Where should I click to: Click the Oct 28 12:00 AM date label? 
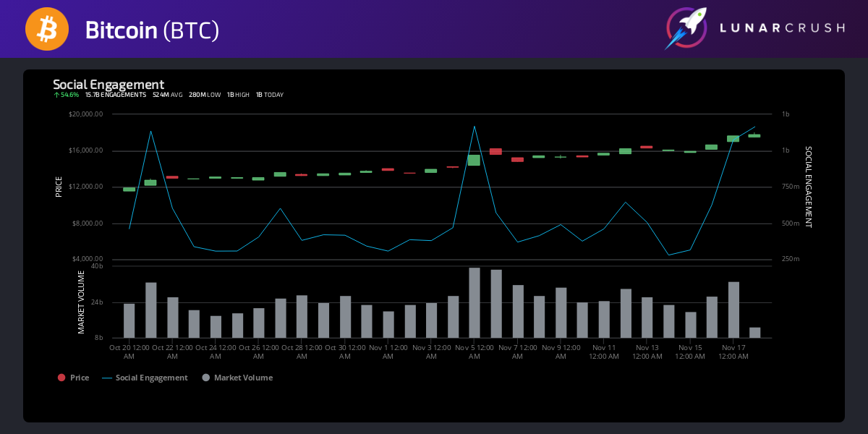(x=302, y=352)
